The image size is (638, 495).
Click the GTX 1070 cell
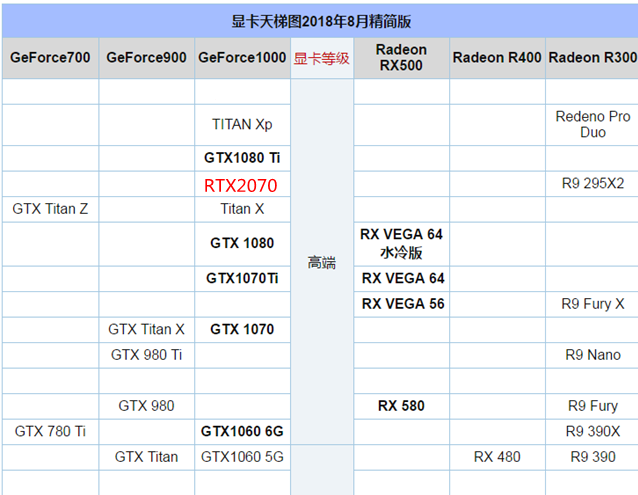click(242, 329)
